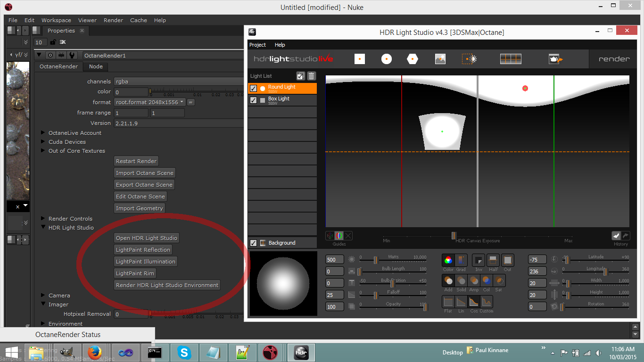644x362 pixels.
Task: Click the lock icon in Nuke Properties
Action: 53,42
